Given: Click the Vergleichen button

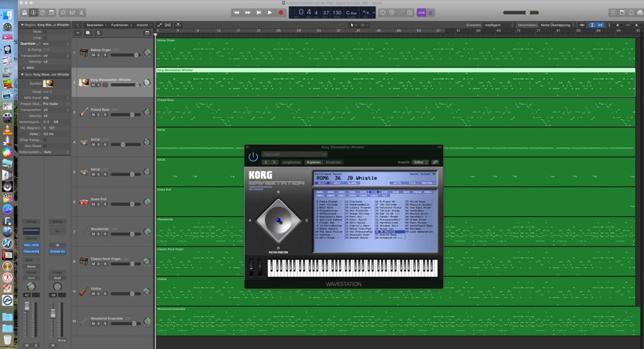Looking at the screenshot, I should click(x=292, y=162).
